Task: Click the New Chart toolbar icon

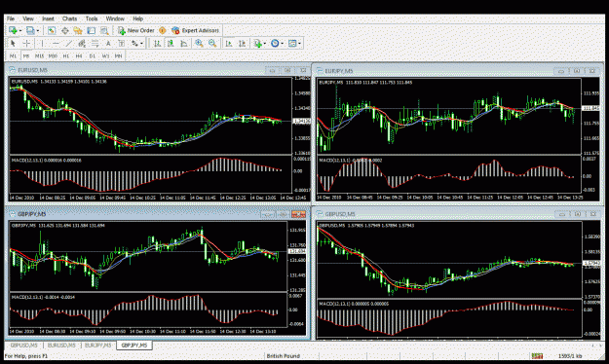Action: click(x=13, y=30)
